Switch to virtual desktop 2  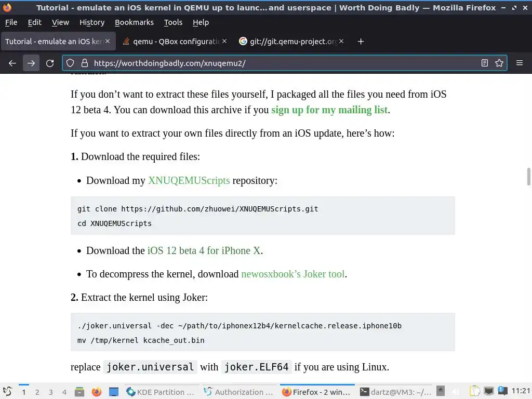(x=37, y=392)
